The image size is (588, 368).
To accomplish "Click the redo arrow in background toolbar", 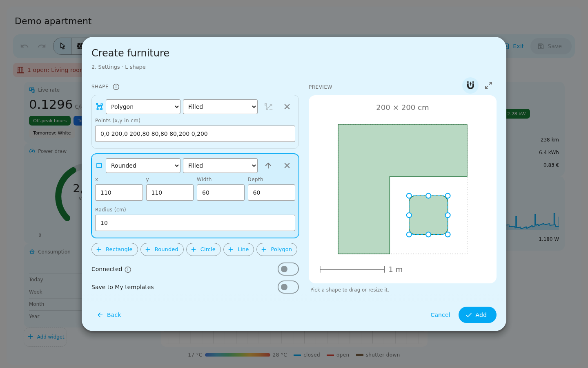I will (42, 46).
